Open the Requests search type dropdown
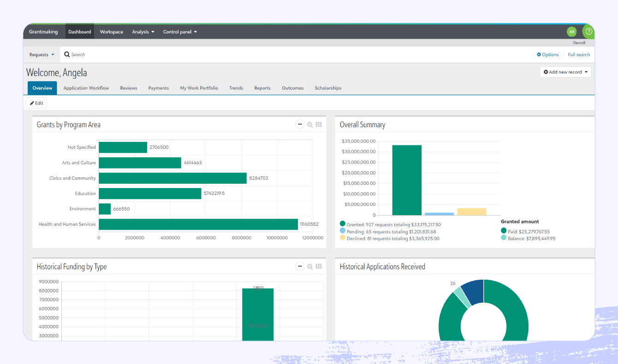618x364 pixels. [42, 54]
